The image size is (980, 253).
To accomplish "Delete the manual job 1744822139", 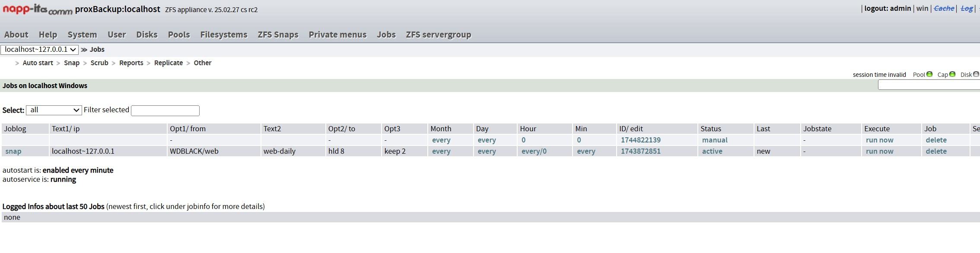I will pyautogui.click(x=936, y=140).
